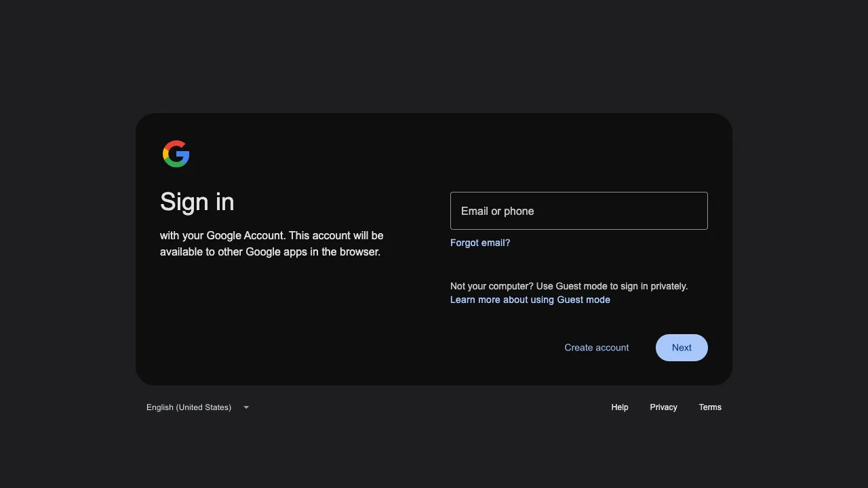The width and height of the screenshot is (868, 488).
Task: Click the text starting 'with your Google Account'
Action: click(272, 244)
